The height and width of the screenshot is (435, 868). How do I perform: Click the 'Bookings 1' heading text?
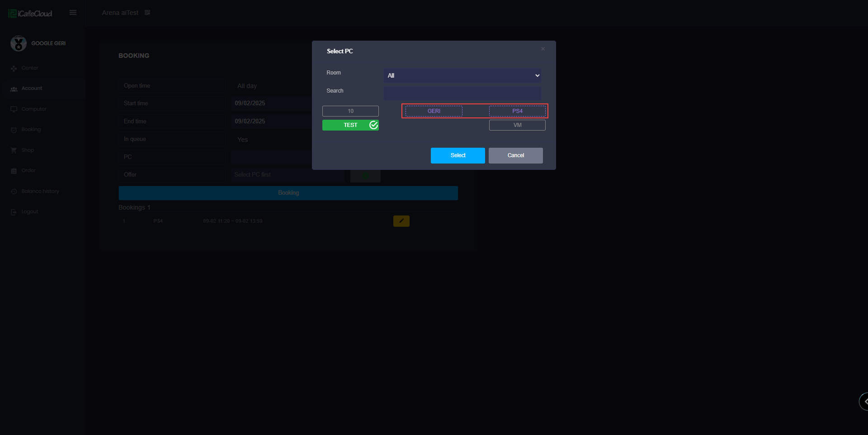click(134, 207)
